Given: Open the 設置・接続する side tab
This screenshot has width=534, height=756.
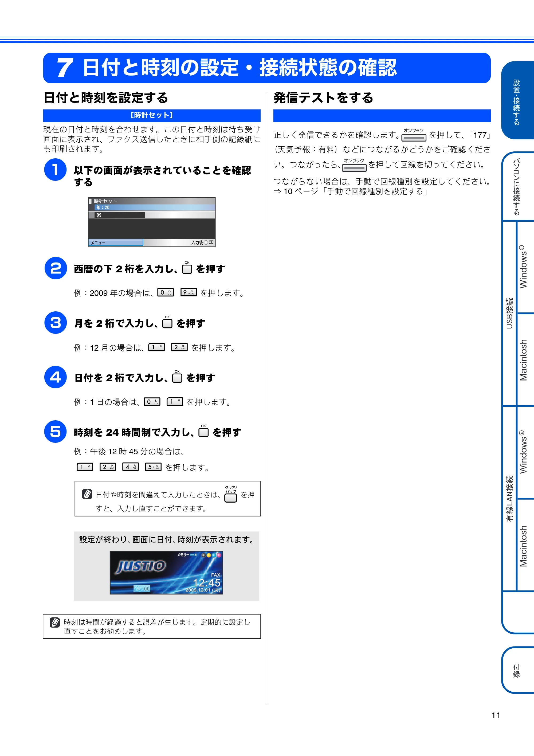Looking at the screenshot, I should pos(517,101).
